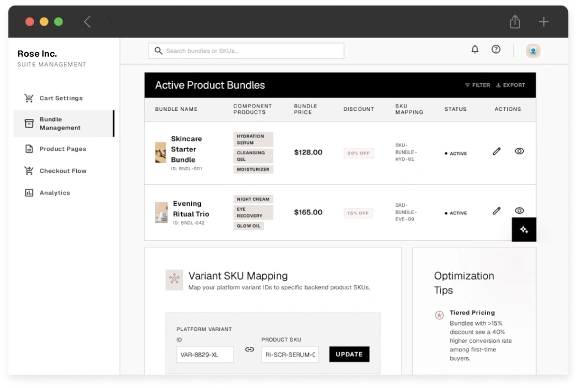Export the product bundles list
The height and width of the screenshot is (388, 579).
[510, 85]
